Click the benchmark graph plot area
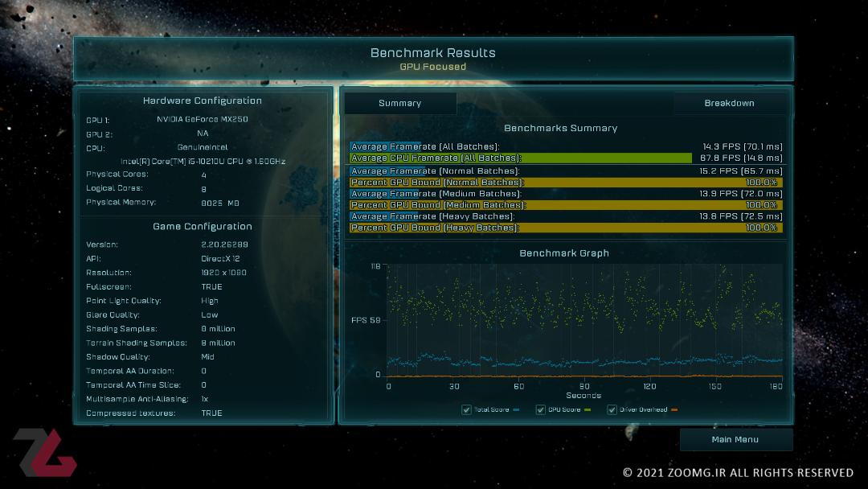 pyautogui.click(x=585, y=321)
